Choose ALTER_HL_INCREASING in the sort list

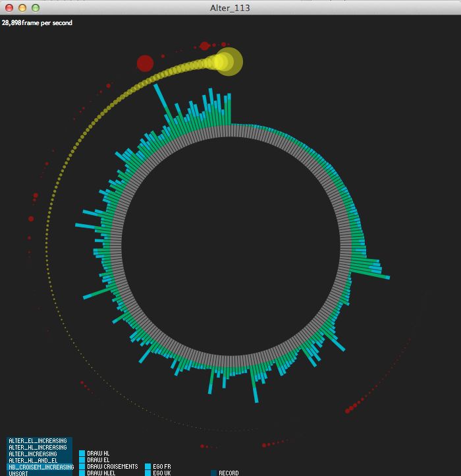pos(38,447)
